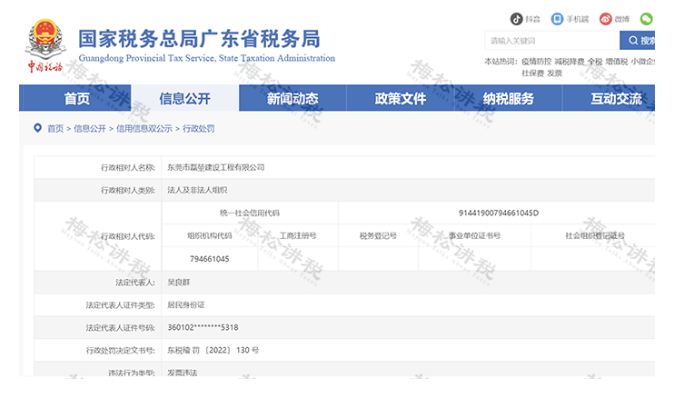
Task: Click the label 行政处罚决定文书号
Action: [120, 350]
